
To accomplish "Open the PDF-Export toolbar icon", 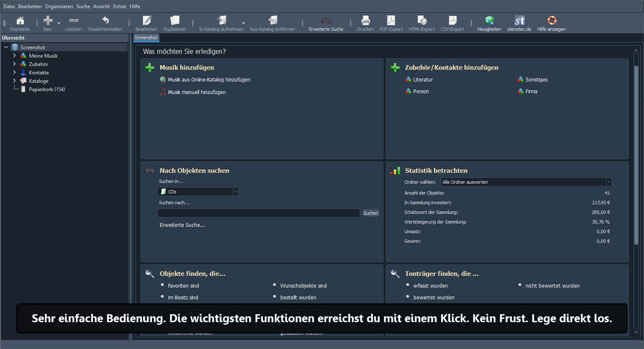I will (x=391, y=23).
